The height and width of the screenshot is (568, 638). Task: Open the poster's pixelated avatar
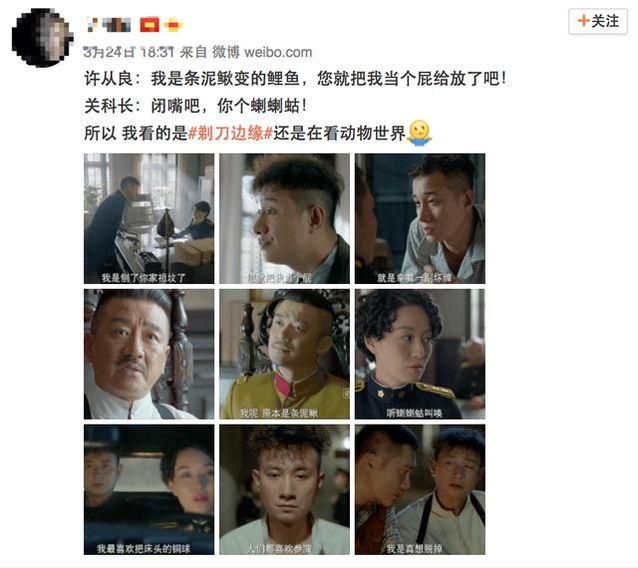[x=42, y=38]
